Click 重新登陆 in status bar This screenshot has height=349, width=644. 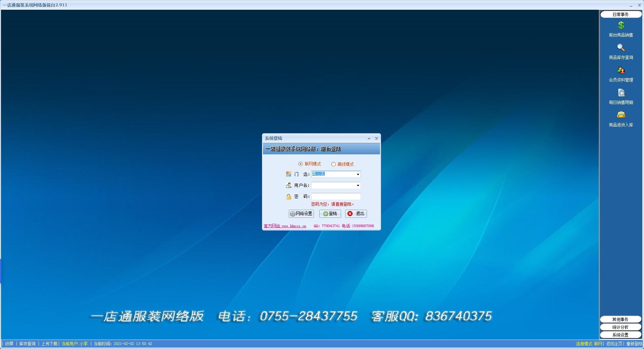click(x=634, y=344)
